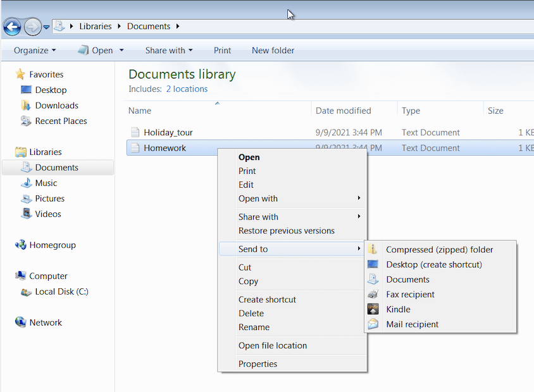Click the Fax recipient printer icon
Image resolution: width=534 pixels, height=392 pixels.
[x=373, y=295]
